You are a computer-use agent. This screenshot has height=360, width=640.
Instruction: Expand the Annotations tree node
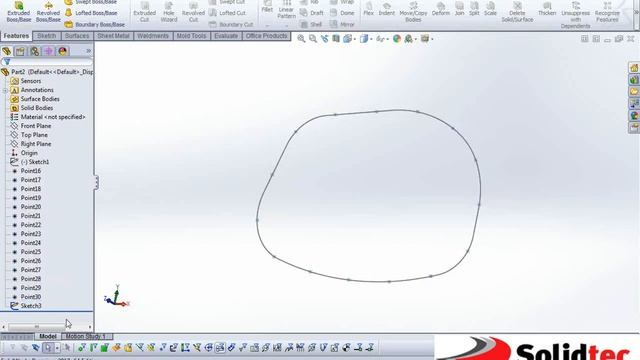tap(5, 90)
